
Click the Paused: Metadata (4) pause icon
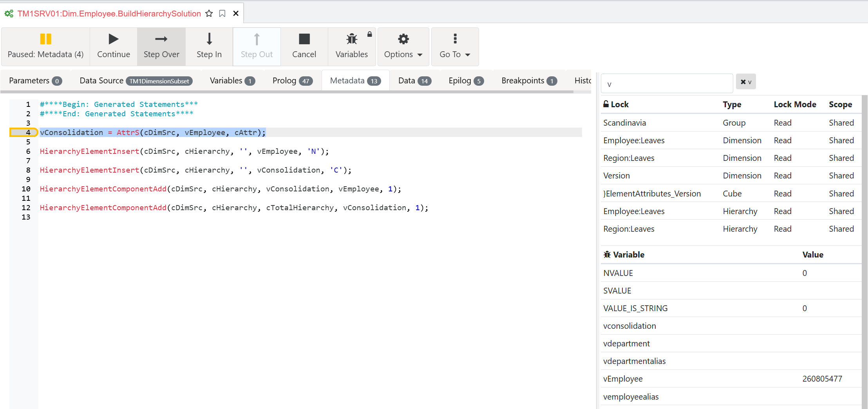(x=45, y=39)
